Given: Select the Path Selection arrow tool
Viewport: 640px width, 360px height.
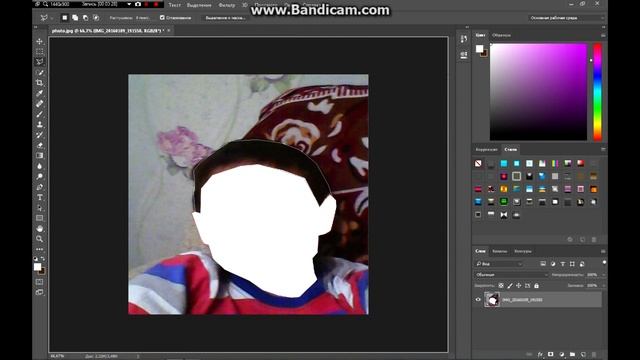Looking at the screenshot, I should pos(40,208).
